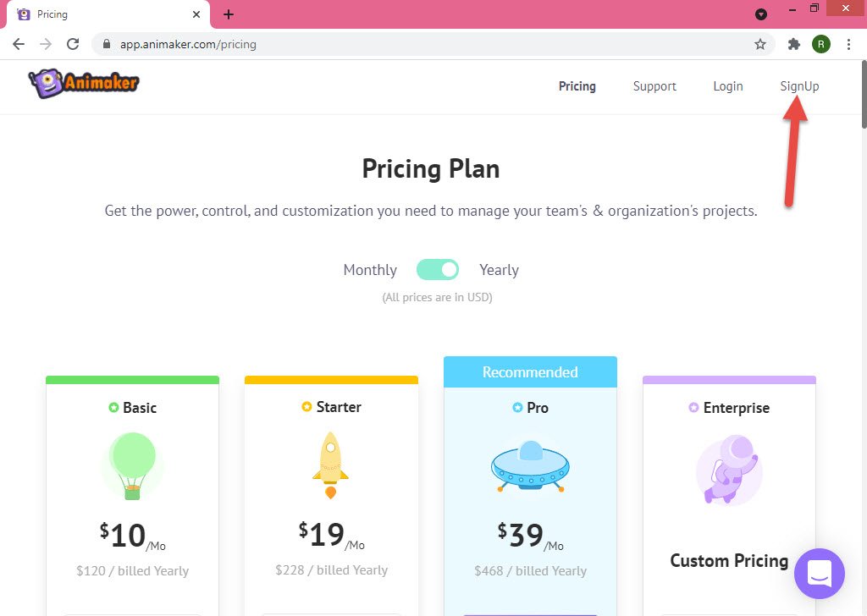The image size is (867, 616).
Task: Click the $19/Mo price
Action: pos(331,534)
